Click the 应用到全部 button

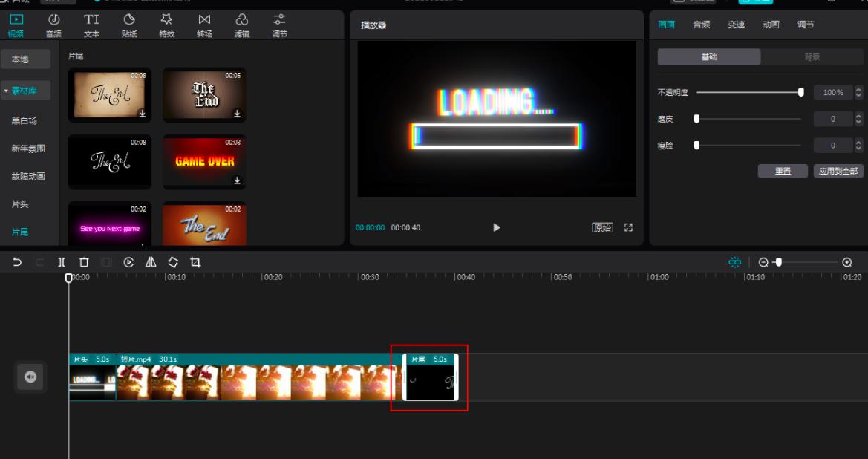coord(838,172)
